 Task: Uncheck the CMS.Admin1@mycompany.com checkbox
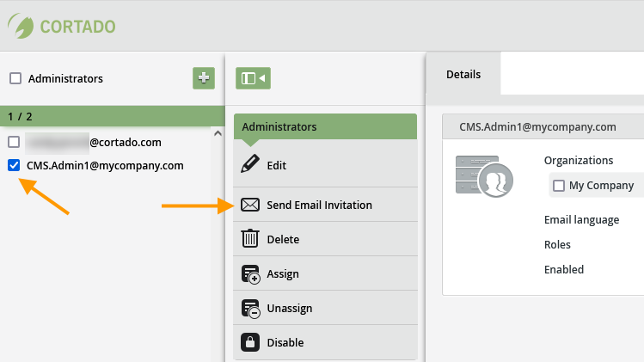tap(14, 165)
